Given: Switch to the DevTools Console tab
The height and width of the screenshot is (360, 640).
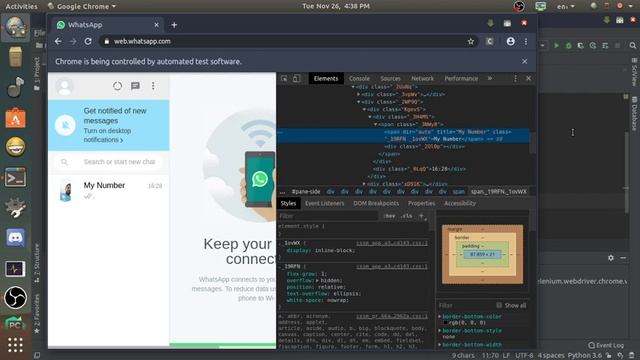Looking at the screenshot, I should pos(359,78).
